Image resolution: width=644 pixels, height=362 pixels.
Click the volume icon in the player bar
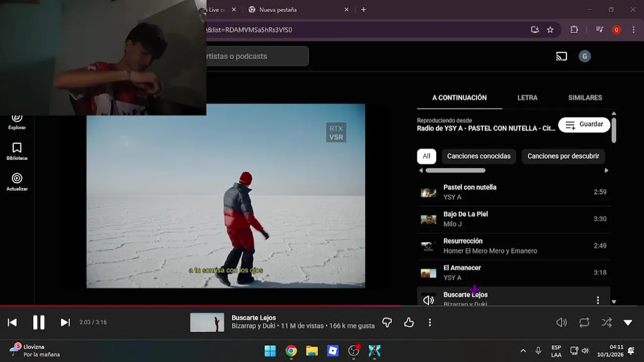point(561,323)
